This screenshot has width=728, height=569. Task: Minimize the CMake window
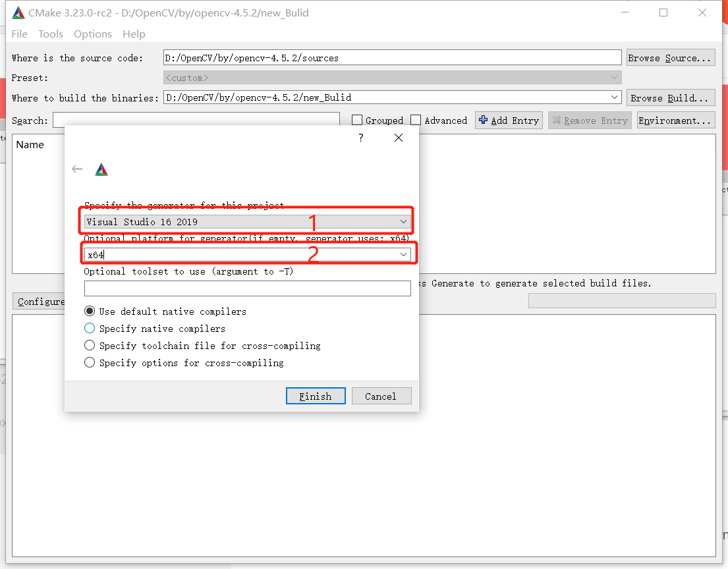click(625, 13)
